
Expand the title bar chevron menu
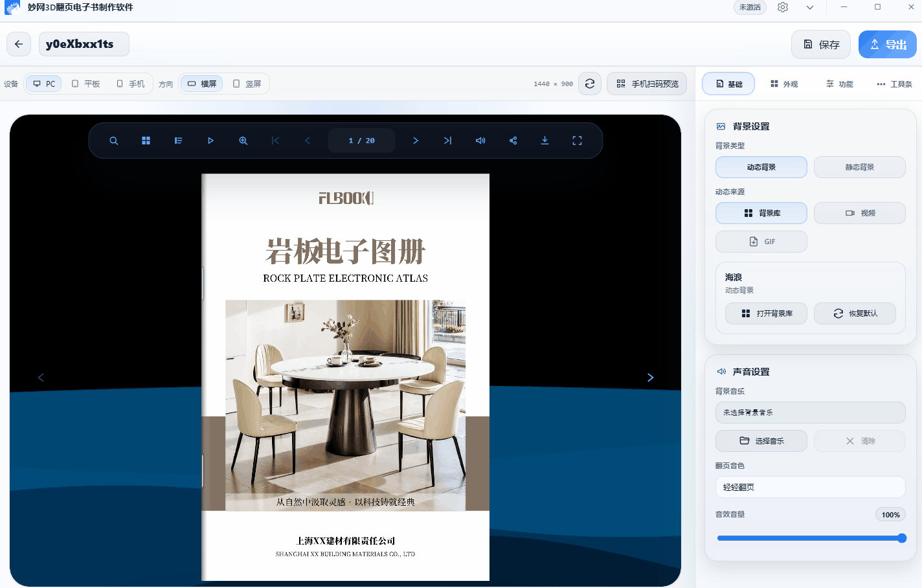click(x=810, y=7)
